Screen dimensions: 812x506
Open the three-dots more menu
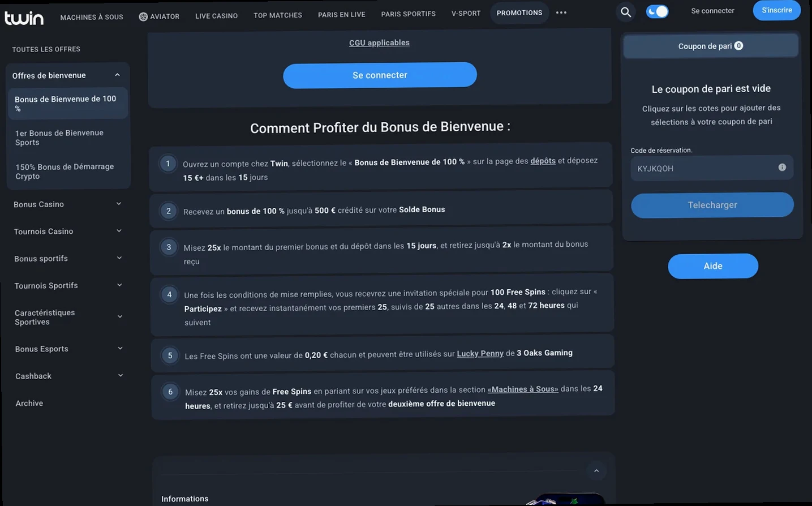point(561,12)
